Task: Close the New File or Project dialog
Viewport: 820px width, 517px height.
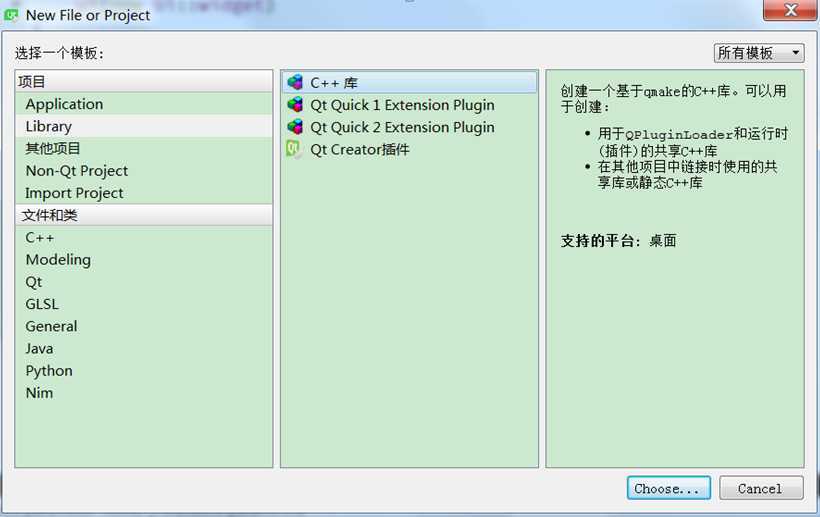Action: pos(790,10)
